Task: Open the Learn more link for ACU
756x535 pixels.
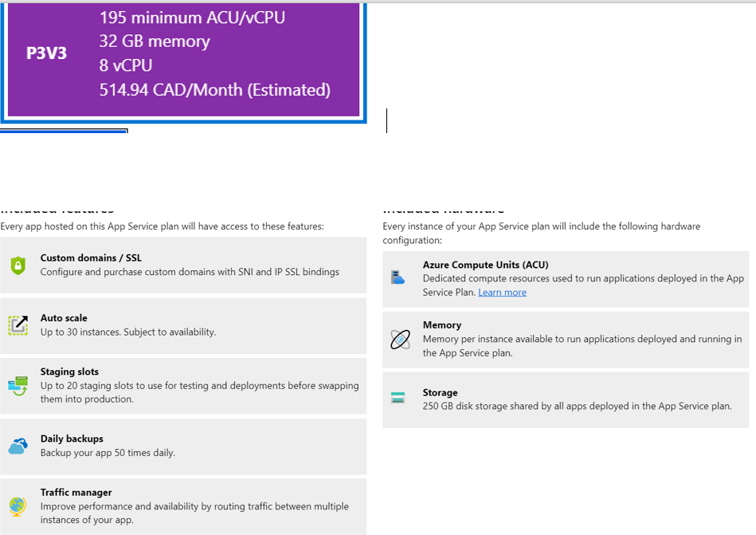Action: point(501,291)
